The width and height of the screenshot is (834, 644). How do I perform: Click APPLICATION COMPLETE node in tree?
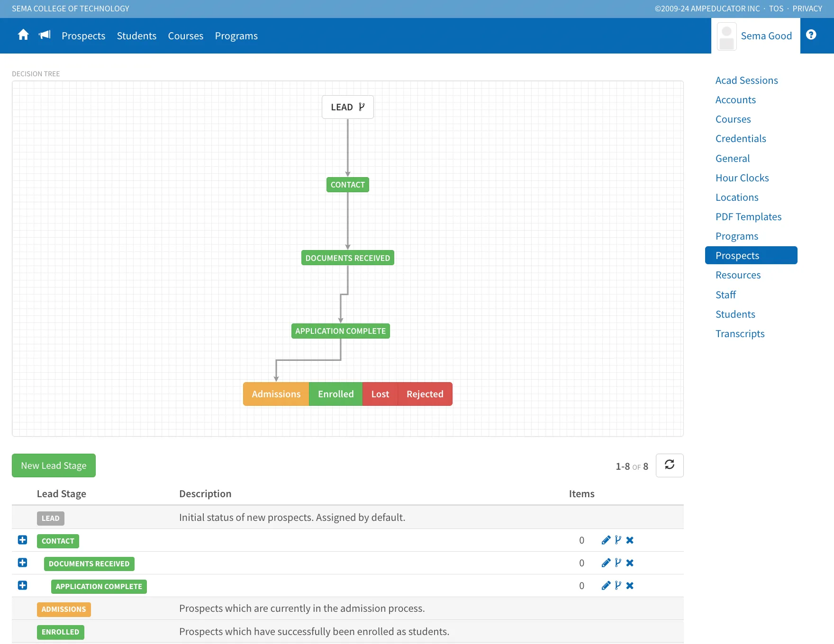[x=341, y=331]
